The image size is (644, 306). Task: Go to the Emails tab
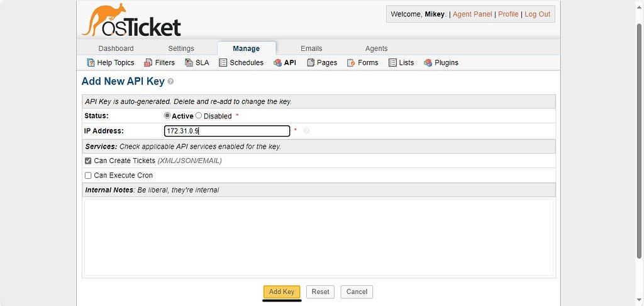[311, 48]
